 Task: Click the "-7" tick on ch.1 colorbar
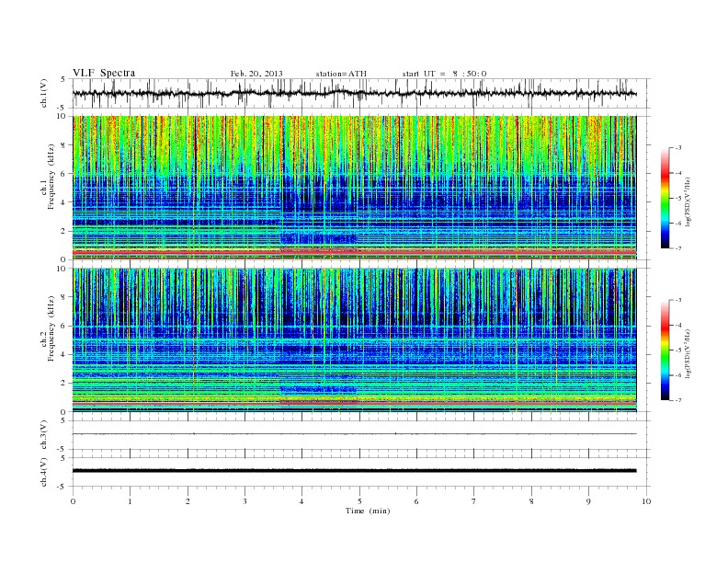pos(677,248)
